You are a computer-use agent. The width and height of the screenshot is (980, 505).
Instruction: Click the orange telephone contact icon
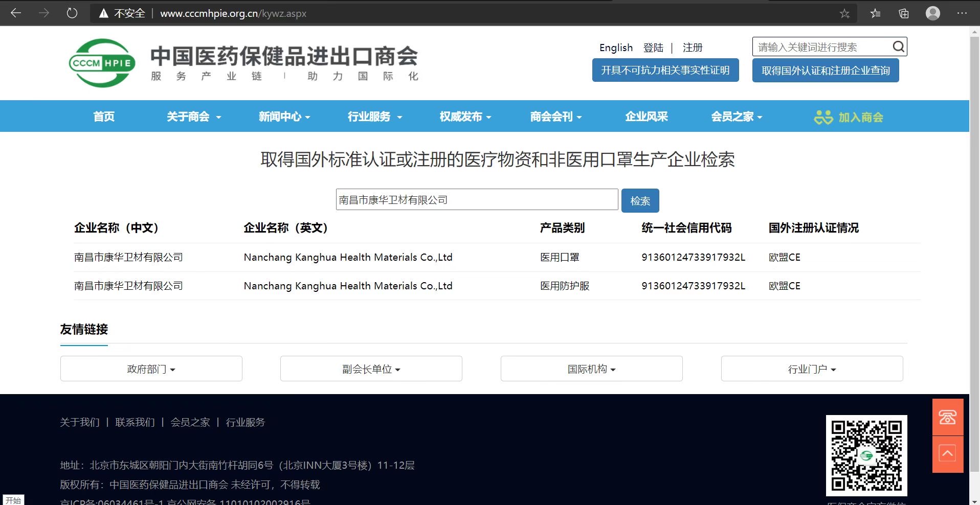coord(948,417)
